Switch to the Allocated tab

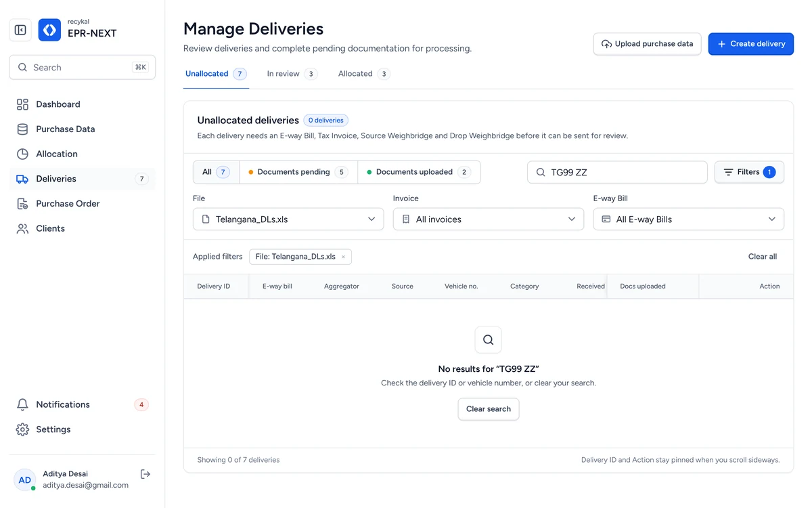[x=364, y=74]
